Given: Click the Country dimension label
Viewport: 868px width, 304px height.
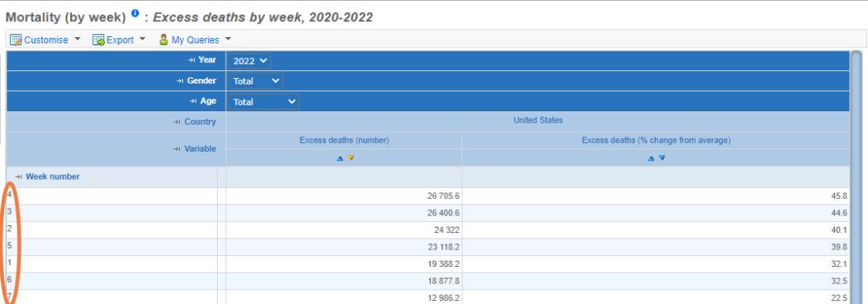Looking at the screenshot, I should (x=200, y=122).
